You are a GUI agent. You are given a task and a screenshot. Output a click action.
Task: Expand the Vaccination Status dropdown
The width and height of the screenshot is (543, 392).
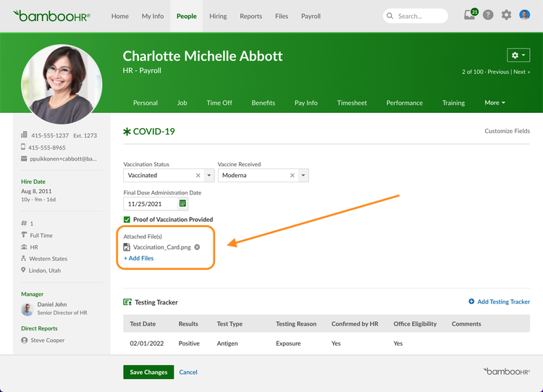(209, 175)
